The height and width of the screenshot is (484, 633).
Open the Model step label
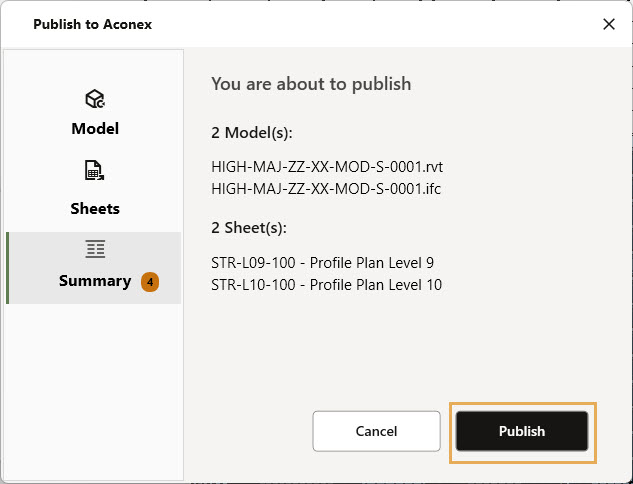click(95, 129)
